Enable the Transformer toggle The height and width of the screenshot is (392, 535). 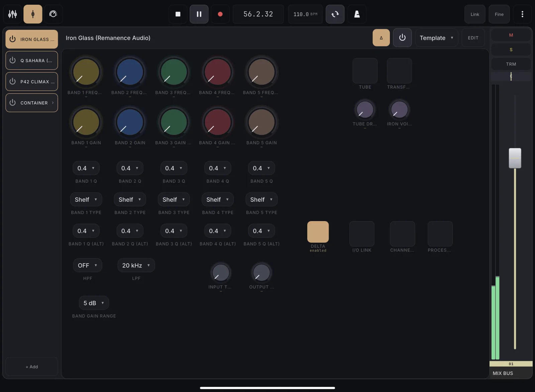click(x=399, y=71)
